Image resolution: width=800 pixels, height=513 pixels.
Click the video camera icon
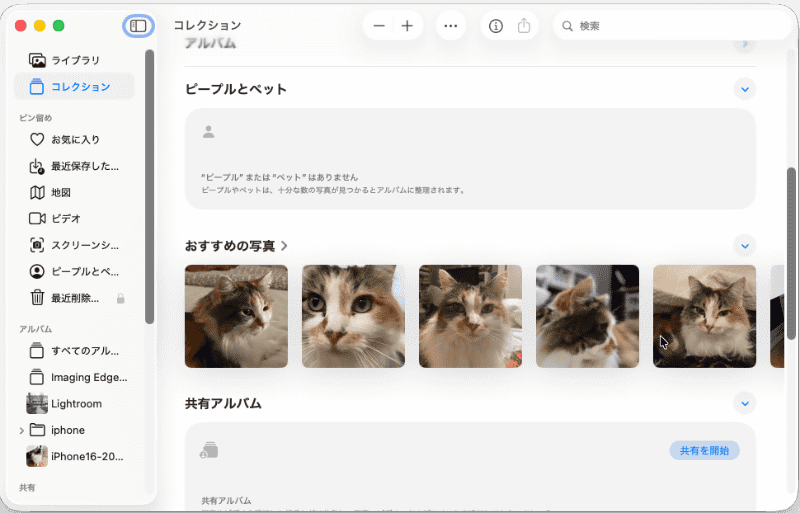37,218
